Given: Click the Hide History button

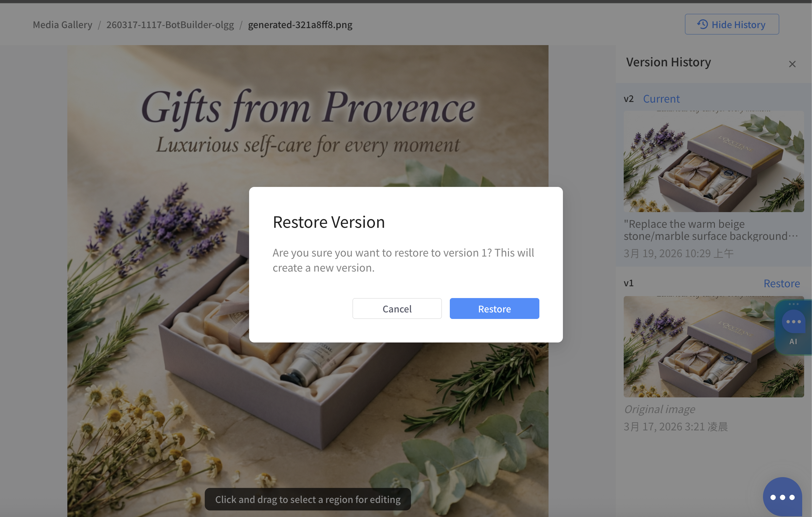Looking at the screenshot, I should 732,24.
